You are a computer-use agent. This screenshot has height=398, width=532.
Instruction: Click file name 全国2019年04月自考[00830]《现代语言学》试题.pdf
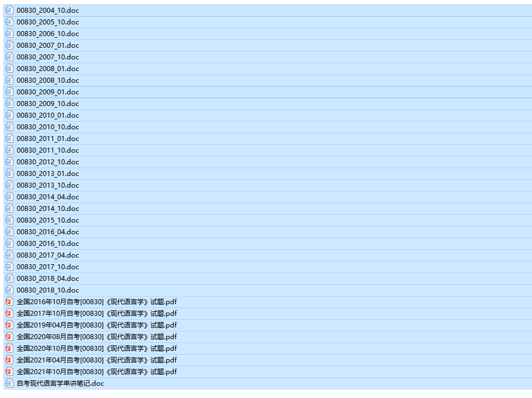coord(97,325)
